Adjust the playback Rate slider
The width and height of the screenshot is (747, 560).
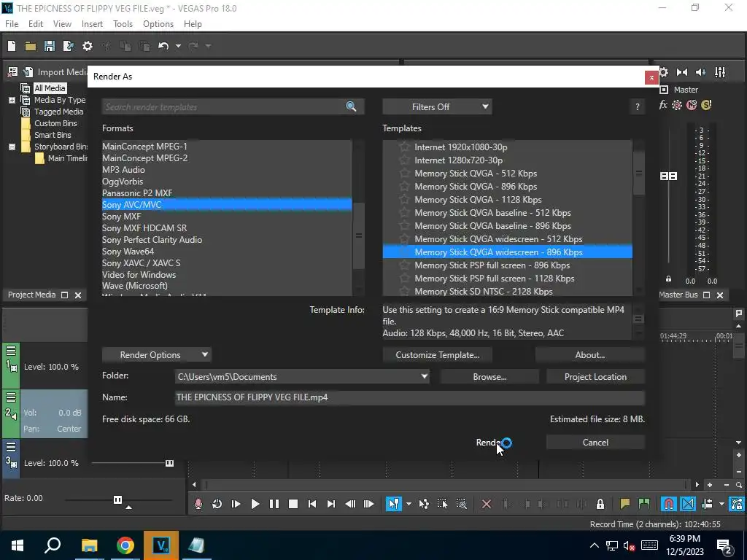pyautogui.click(x=117, y=499)
